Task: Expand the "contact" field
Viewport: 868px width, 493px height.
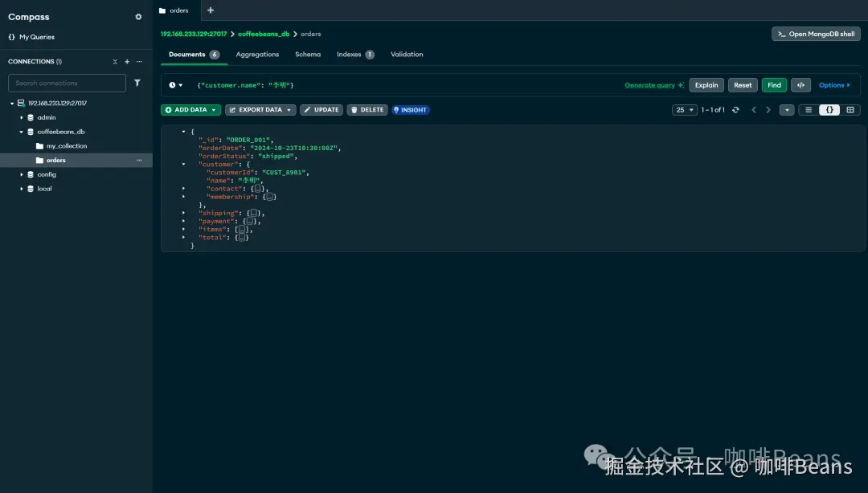Action: pyautogui.click(x=184, y=189)
